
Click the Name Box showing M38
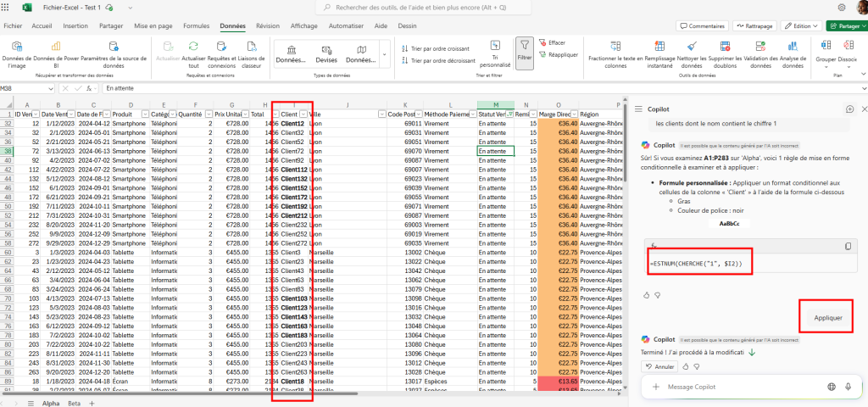click(27, 88)
